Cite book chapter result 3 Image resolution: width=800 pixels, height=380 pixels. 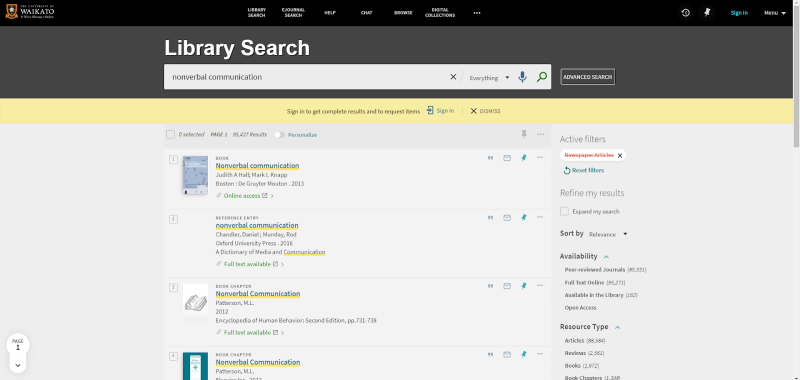[x=490, y=286]
